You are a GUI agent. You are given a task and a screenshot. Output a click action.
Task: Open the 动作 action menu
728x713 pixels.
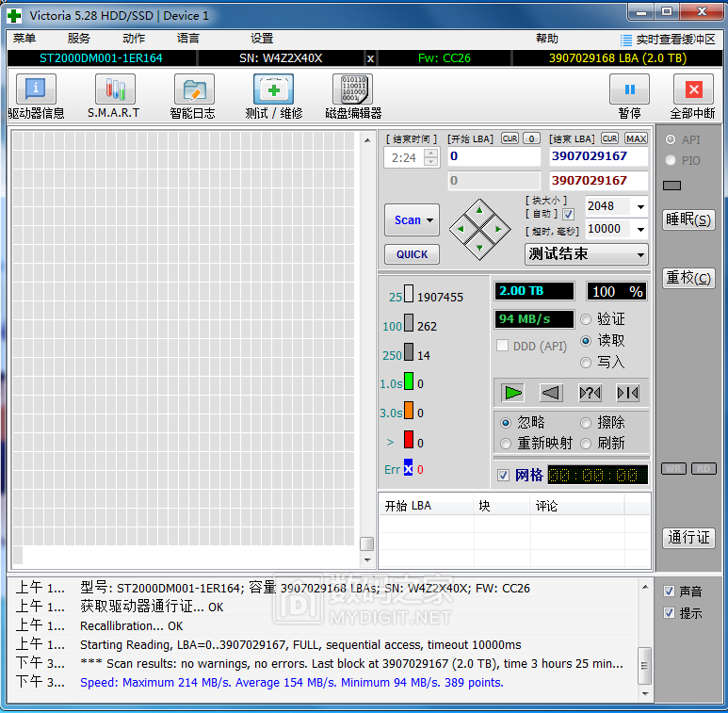tap(134, 39)
